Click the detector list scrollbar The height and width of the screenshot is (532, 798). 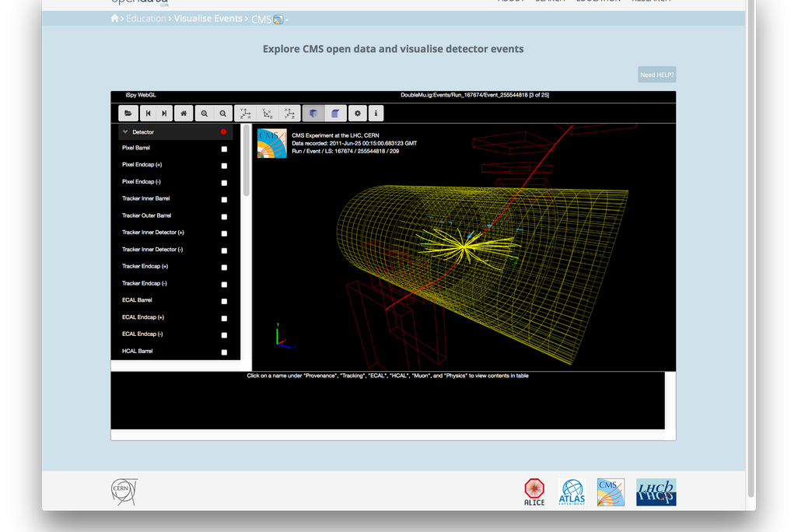[x=247, y=160]
